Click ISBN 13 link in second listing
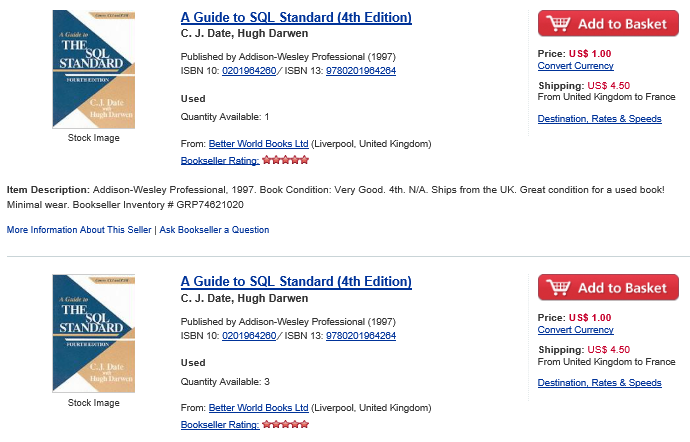This screenshot has width=690, height=442. coord(361,336)
